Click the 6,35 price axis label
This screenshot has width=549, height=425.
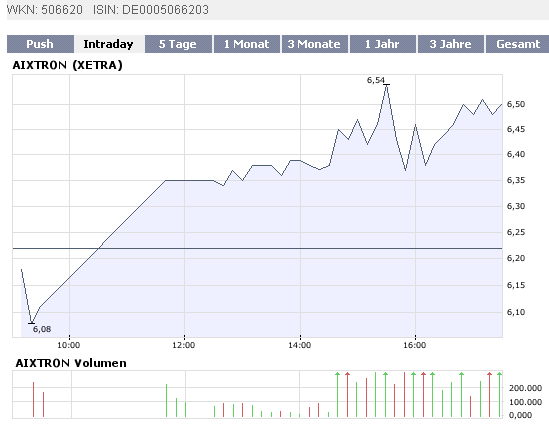[x=516, y=180]
